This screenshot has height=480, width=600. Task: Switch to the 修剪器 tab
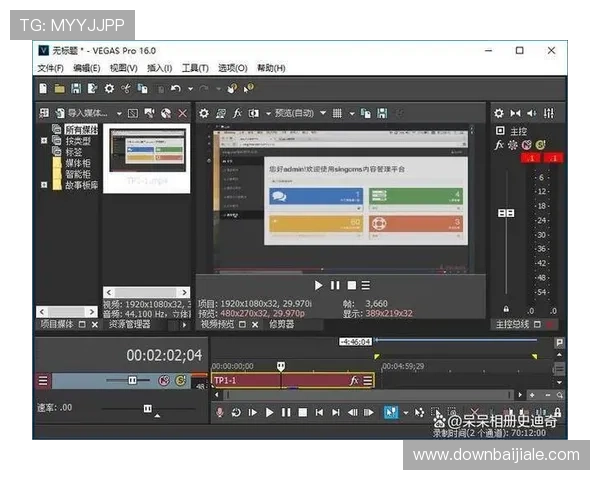(x=282, y=325)
